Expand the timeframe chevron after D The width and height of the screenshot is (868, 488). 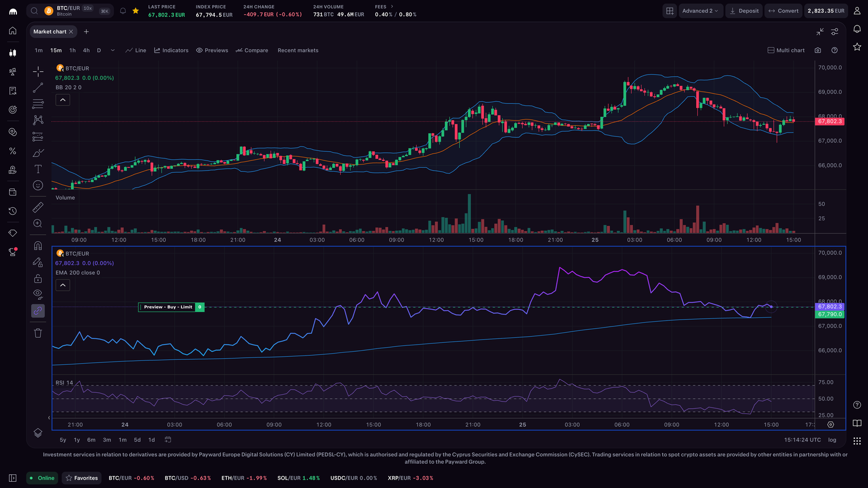112,50
